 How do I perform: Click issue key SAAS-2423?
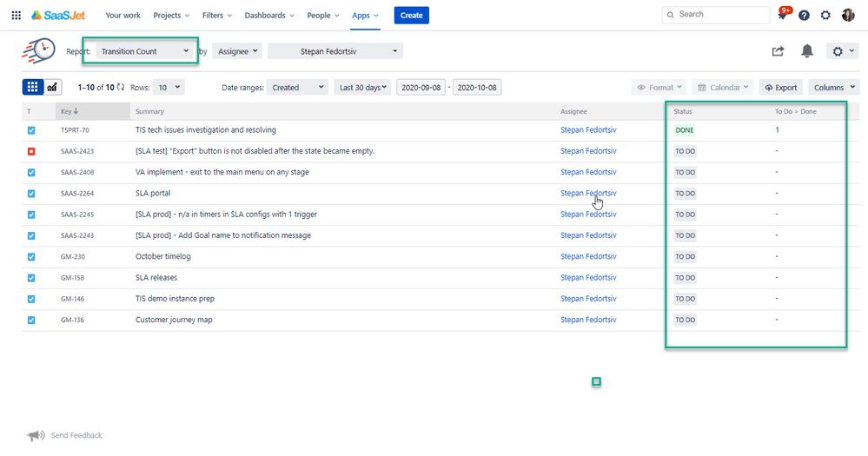[x=77, y=151]
